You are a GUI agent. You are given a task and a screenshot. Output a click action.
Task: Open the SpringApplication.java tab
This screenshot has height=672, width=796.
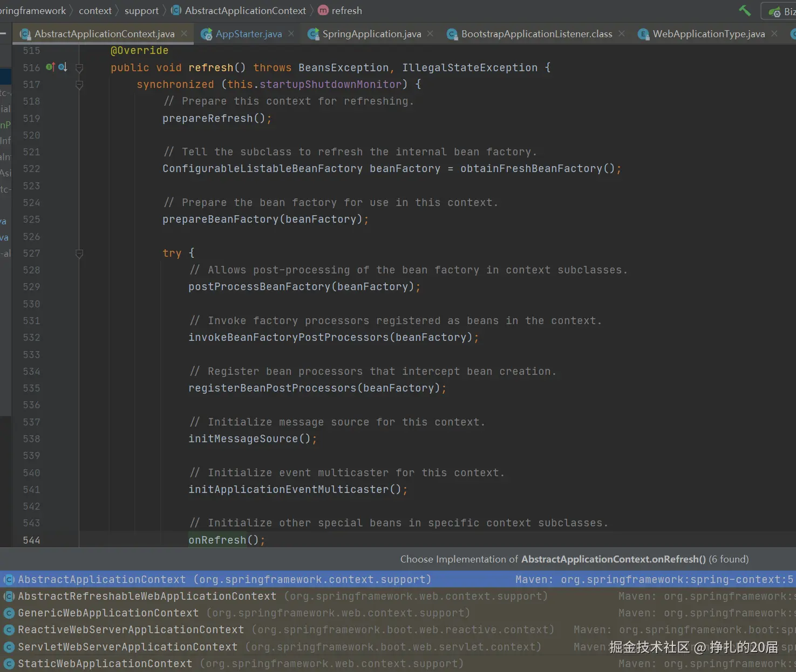pyautogui.click(x=372, y=34)
